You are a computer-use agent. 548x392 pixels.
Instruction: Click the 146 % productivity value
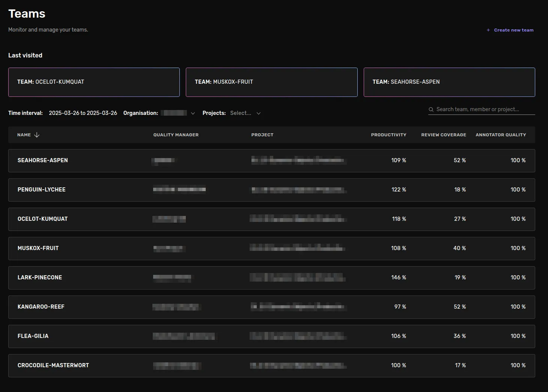pyautogui.click(x=399, y=277)
